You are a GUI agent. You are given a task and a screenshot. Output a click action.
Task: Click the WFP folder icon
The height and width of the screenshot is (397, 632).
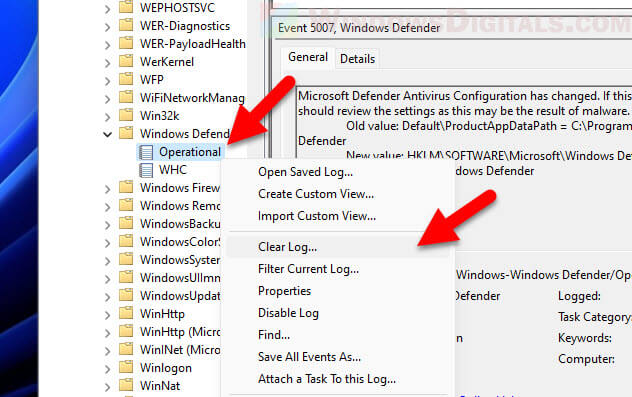click(126, 79)
